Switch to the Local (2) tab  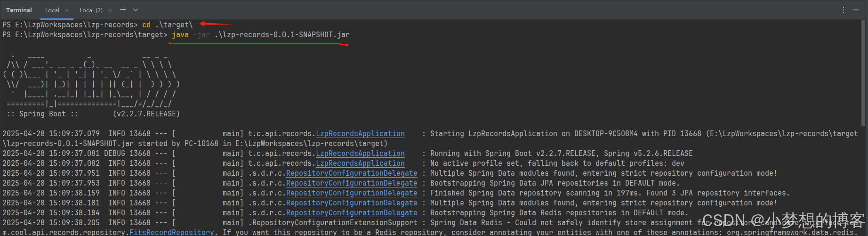click(x=91, y=10)
